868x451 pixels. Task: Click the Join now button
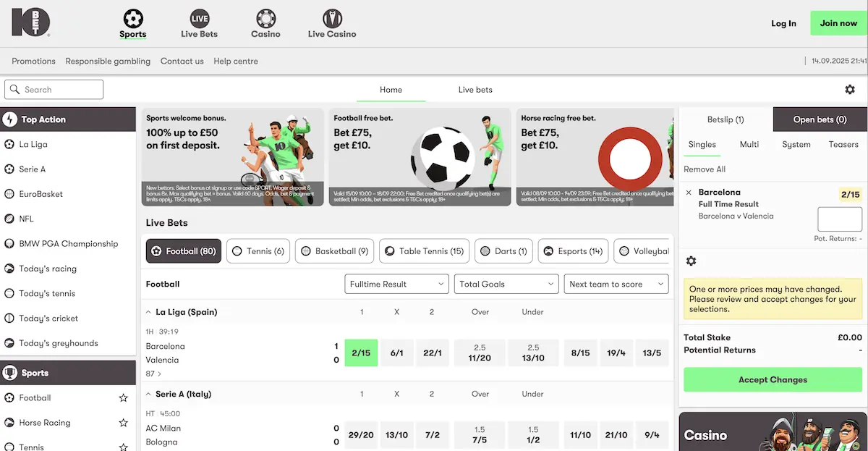click(x=838, y=23)
